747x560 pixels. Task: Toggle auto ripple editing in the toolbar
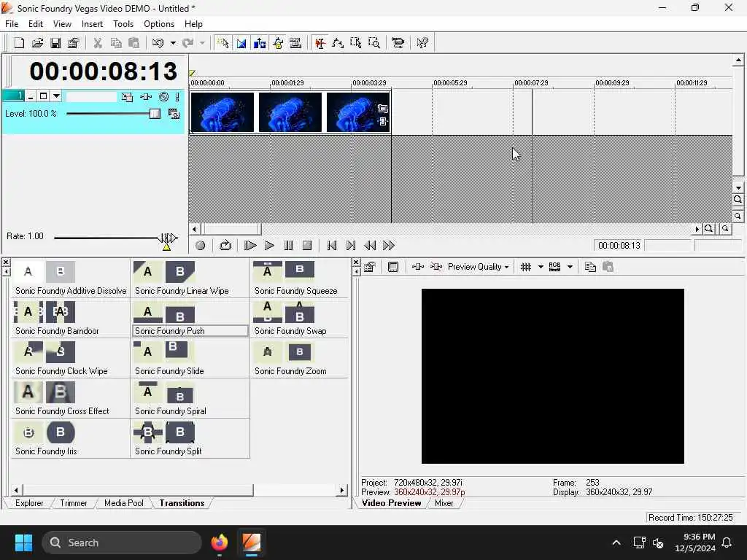[260, 43]
